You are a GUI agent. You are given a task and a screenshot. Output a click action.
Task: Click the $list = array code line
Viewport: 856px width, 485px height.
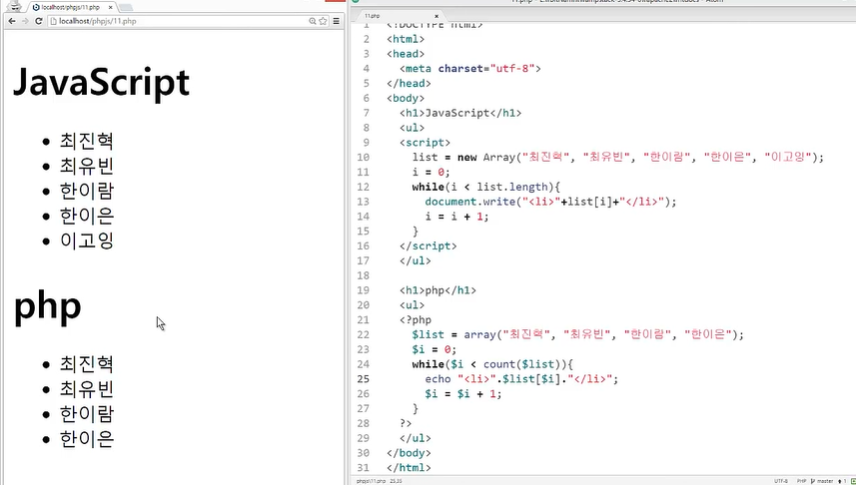pyautogui.click(x=578, y=334)
